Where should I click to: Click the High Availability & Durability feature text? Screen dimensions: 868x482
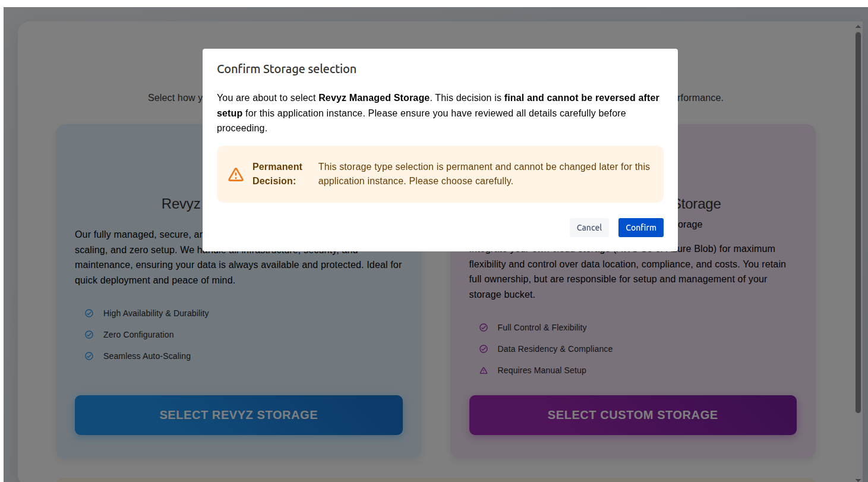156,313
